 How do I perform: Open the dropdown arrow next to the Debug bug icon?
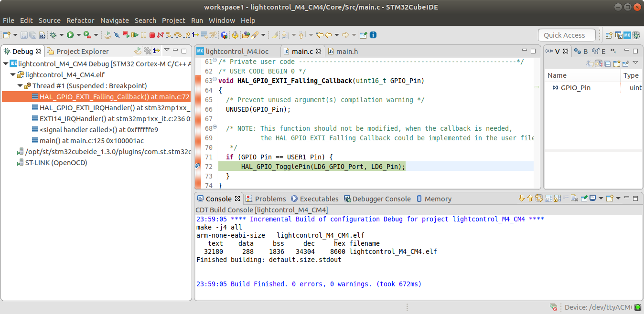(61, 35)
